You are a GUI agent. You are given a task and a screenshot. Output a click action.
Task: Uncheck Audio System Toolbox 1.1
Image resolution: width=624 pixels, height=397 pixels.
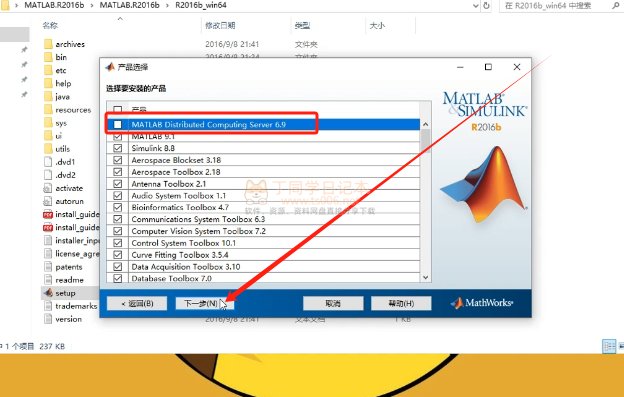click(x=117, y=196)
